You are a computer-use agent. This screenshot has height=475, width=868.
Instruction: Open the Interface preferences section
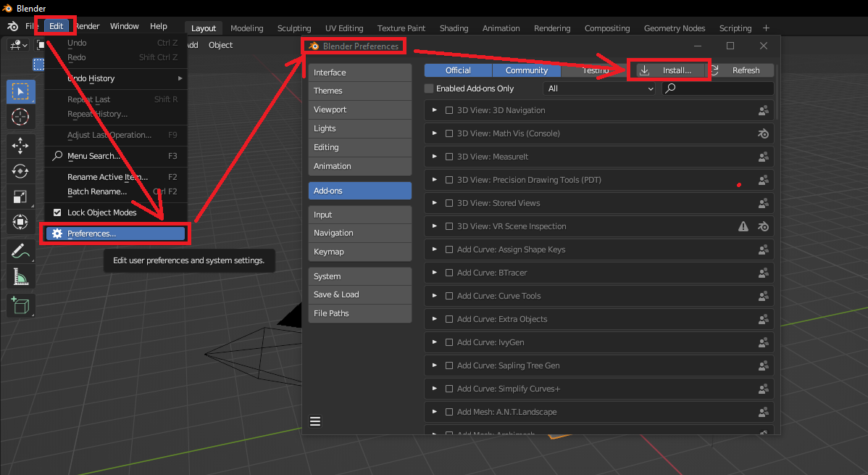pyautogui.click(x=360, y=73)
